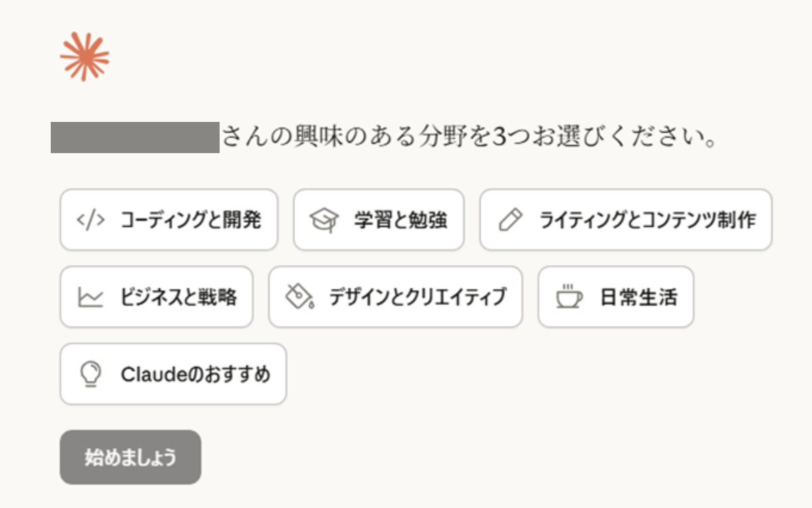This screenshot has width=812, height=508.
Task: Pick the デザインとクリエイティブ interest chip
Action: (x=396, y=297)
